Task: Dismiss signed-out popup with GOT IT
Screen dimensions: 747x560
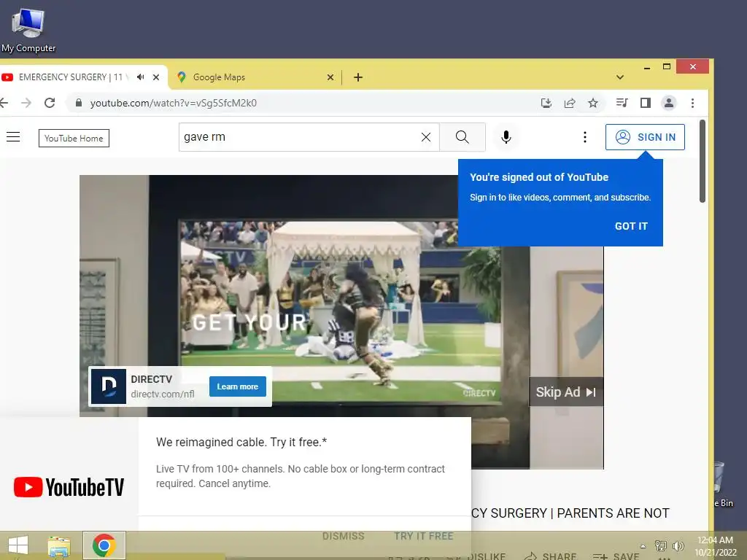Action: click(631, 226)
